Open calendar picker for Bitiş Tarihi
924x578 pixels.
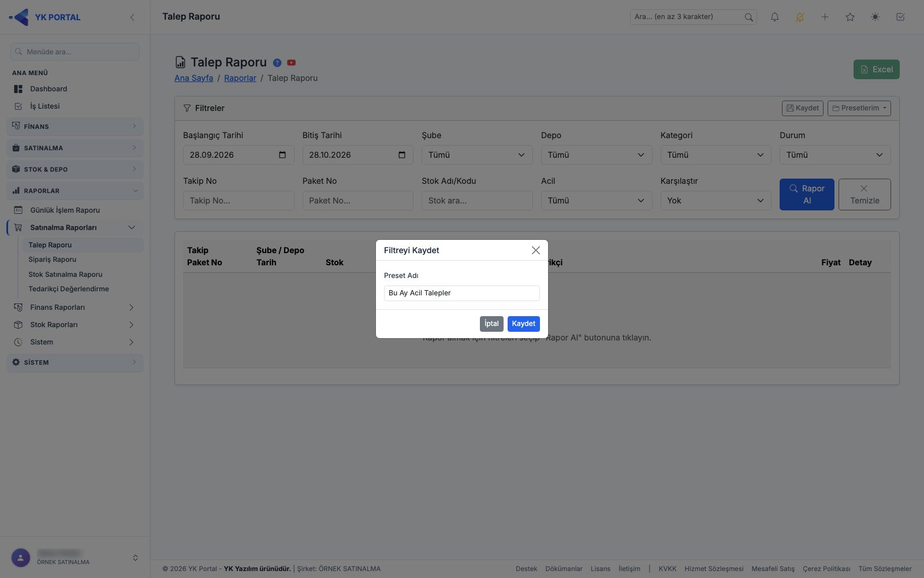coord(402,155)
